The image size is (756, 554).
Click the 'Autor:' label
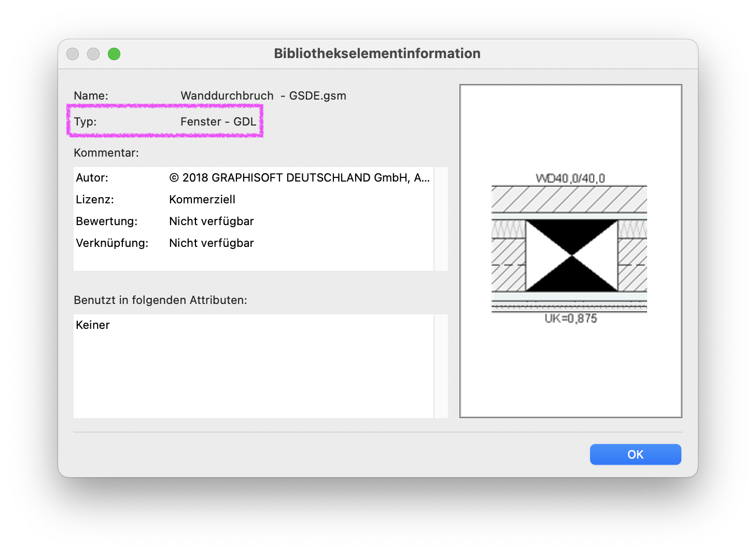[x=92, y=178]
